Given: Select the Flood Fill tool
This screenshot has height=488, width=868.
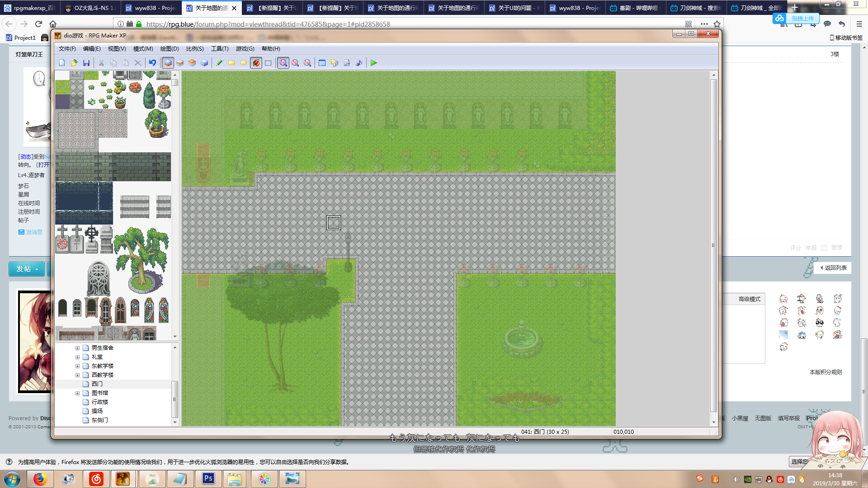Looking at the screenshot, I should 256,63.
